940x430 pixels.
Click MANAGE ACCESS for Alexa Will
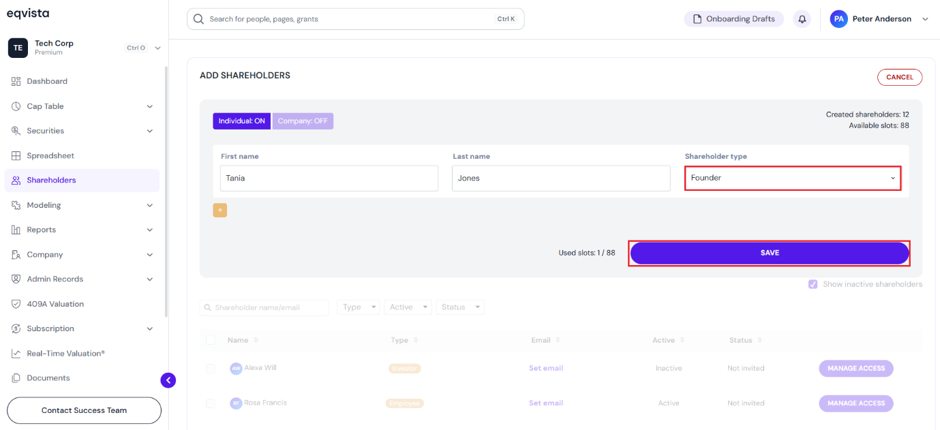856,368
